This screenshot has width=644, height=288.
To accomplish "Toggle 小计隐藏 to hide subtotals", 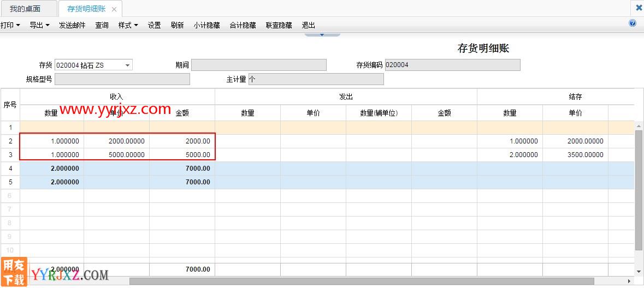I will tap(206, 25).
